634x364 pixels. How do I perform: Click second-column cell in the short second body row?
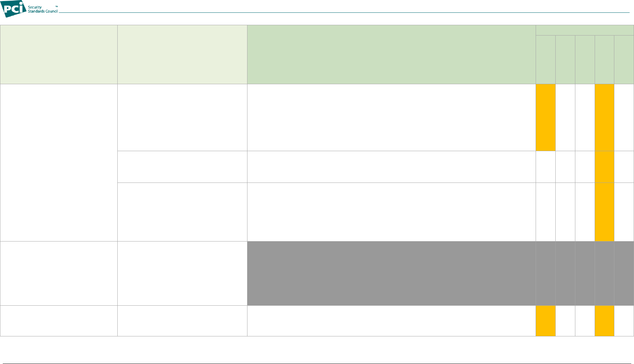coord(182,167)
